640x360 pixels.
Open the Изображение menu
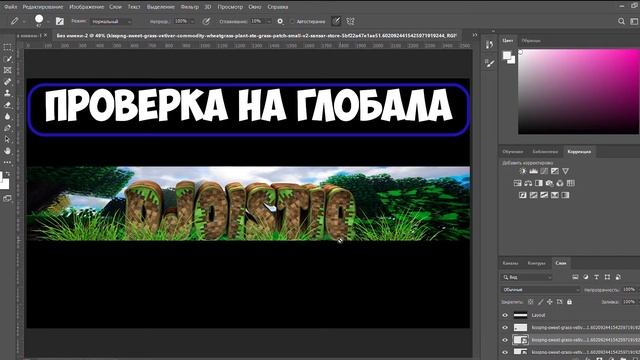(86, 7)
